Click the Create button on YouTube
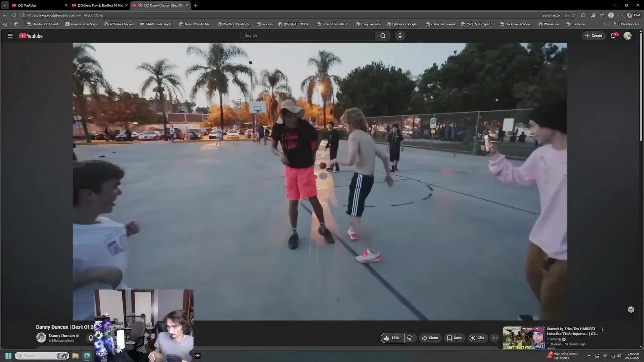The image size is (644, 362). (x=594, y=36)
